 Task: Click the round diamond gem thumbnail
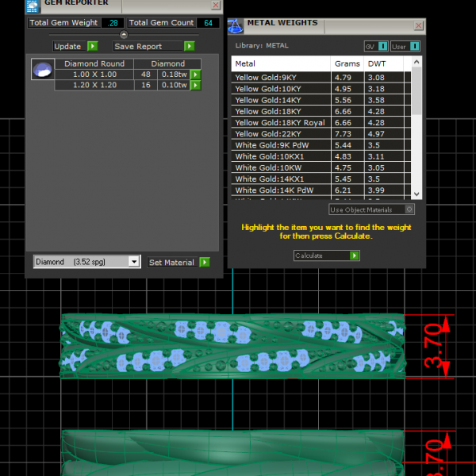click(x=41, y=70)
